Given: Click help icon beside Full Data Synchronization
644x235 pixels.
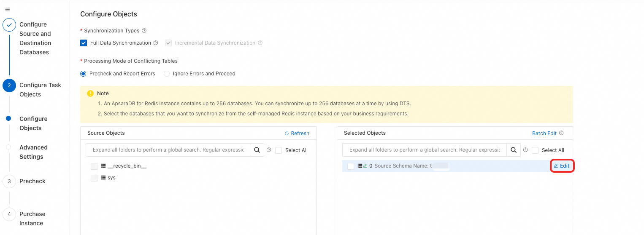Looking at the screenshot, I should pos(156,43).
